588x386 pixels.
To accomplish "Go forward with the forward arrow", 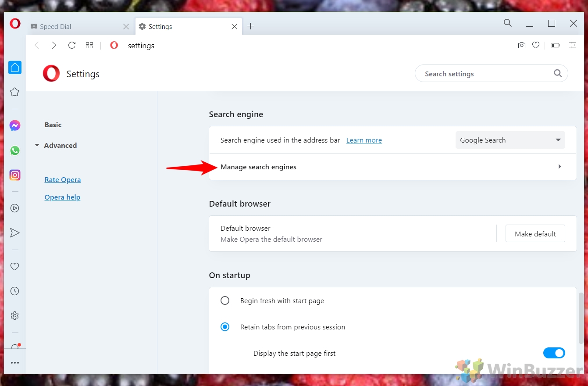I will 54,45.
